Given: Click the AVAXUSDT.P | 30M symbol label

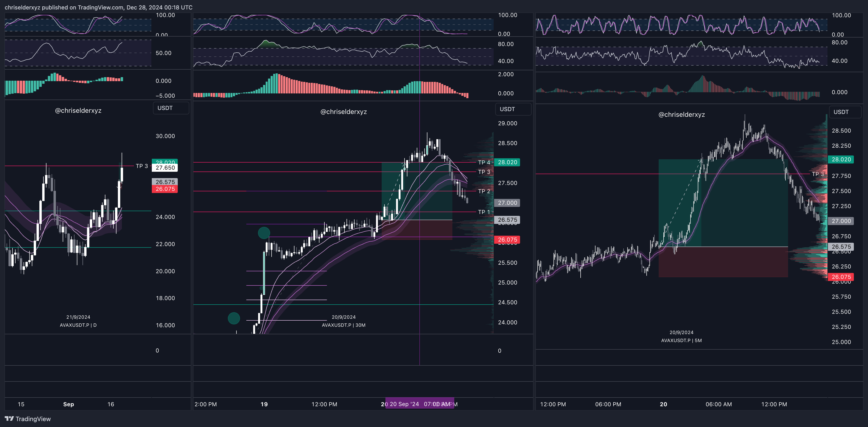Looking at the screenshot, I should 343,325.
